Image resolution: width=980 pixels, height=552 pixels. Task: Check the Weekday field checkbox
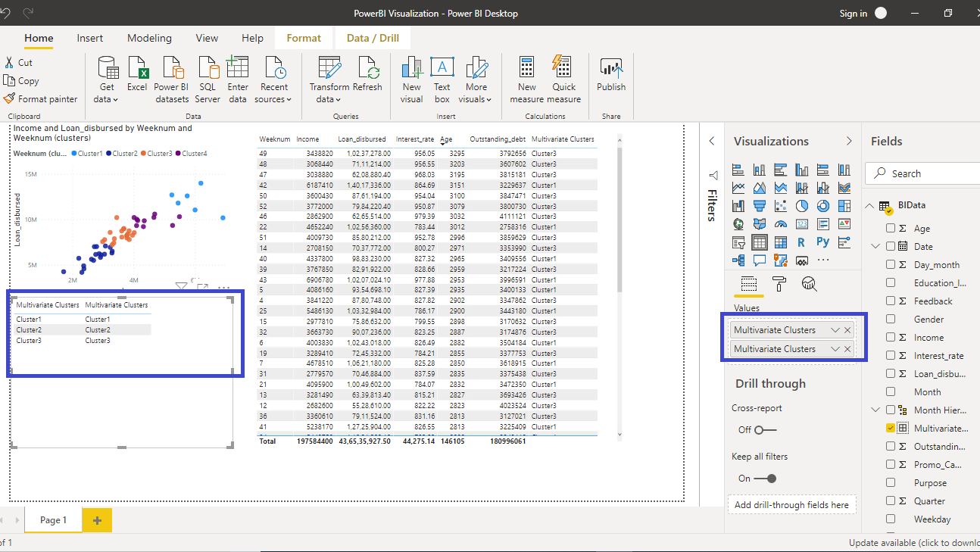pos(891,519)
